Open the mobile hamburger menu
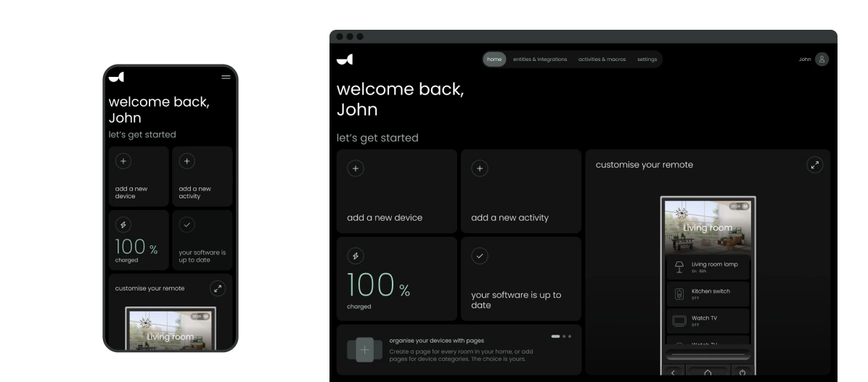The image size is (868, 382). pyautogui.click(x=226, y=77)
